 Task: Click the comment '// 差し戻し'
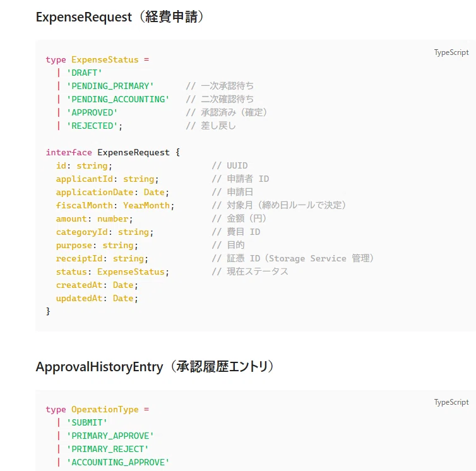click(x=211, y=126)
